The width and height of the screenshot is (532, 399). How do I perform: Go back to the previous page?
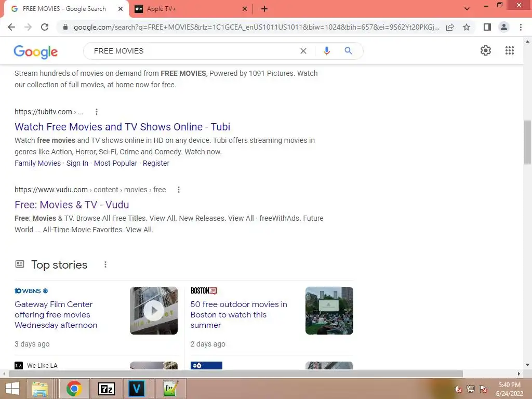point(11,27)
